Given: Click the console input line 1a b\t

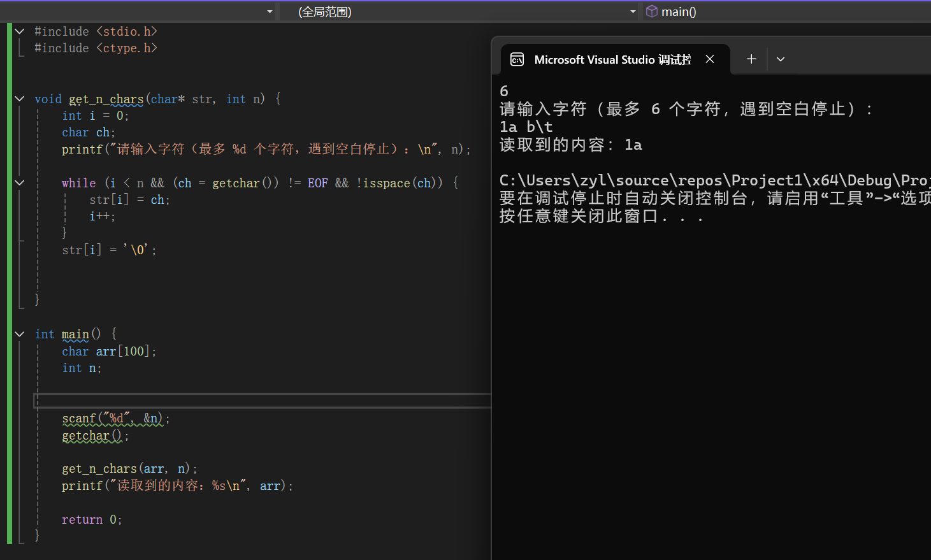Looking at the screenshot, I should point(526,127).
